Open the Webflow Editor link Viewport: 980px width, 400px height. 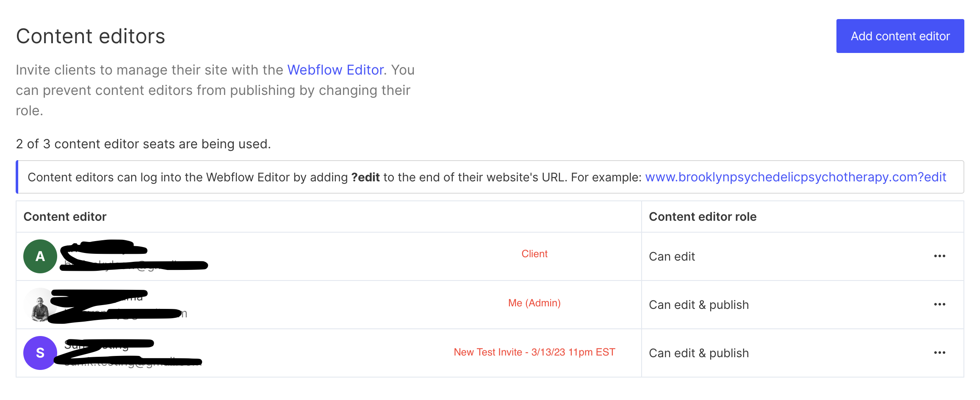(x=335, y=70)
